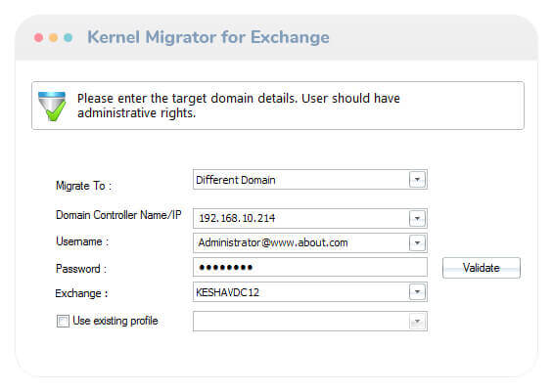Click the KESHAVDC12 exchange field
The image size is (553, 392).
(x=310, y=291)
